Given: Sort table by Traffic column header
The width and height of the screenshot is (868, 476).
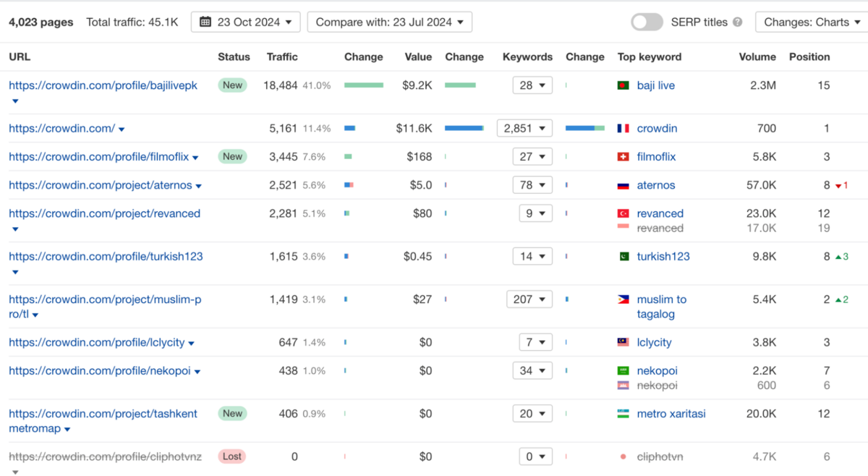Looking at the screenshot, I should click(282, 56).
